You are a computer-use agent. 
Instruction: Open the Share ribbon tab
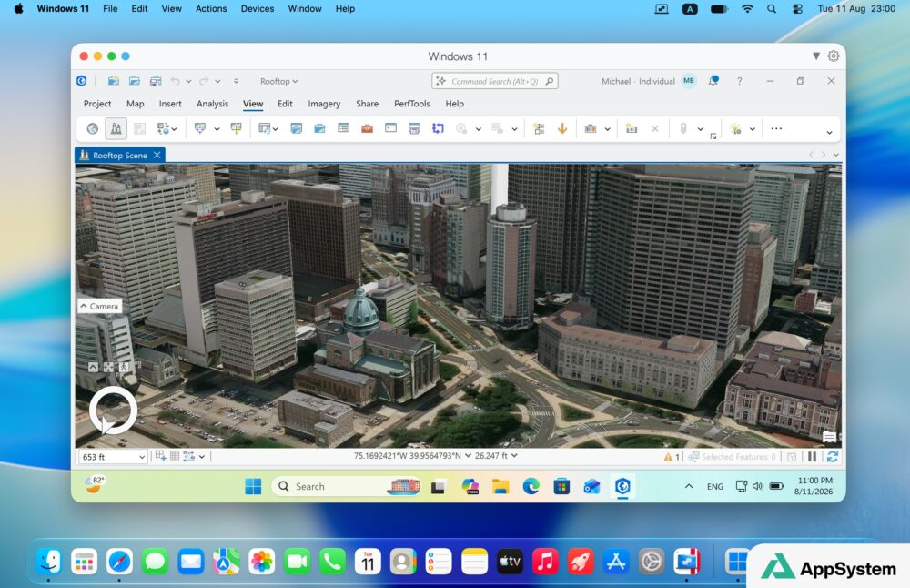[x=367, y=104]
